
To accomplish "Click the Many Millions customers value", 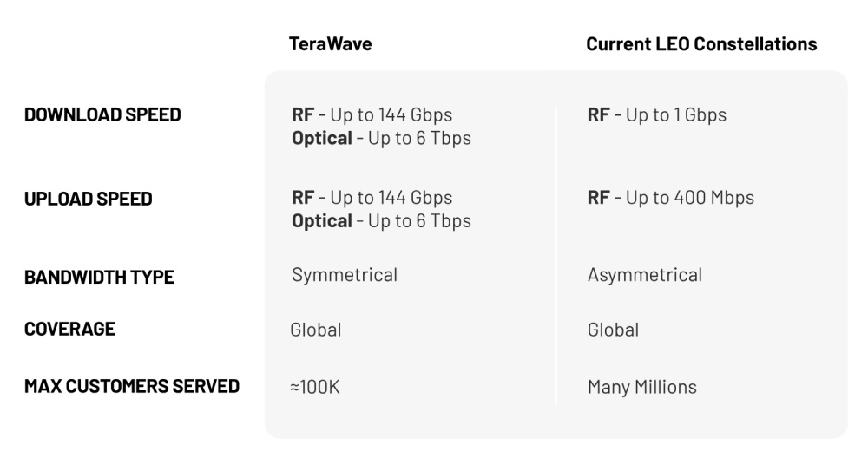I will pos(641,387).
